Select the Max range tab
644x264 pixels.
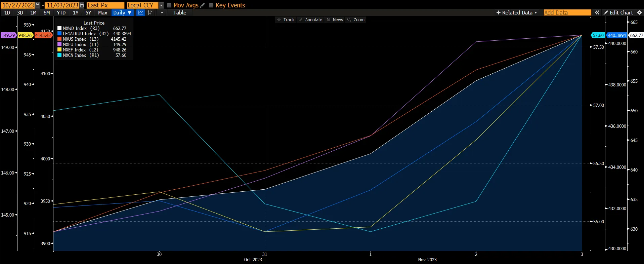(x=102, y=12)
